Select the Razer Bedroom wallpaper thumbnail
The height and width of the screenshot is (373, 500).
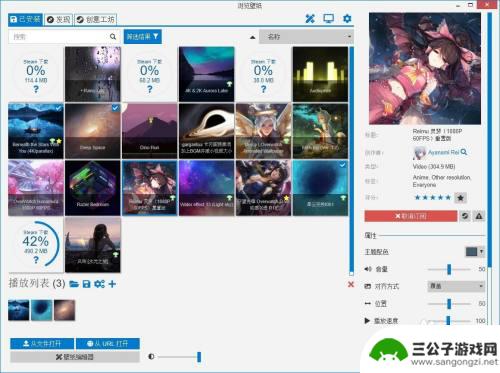coord(93,188)
